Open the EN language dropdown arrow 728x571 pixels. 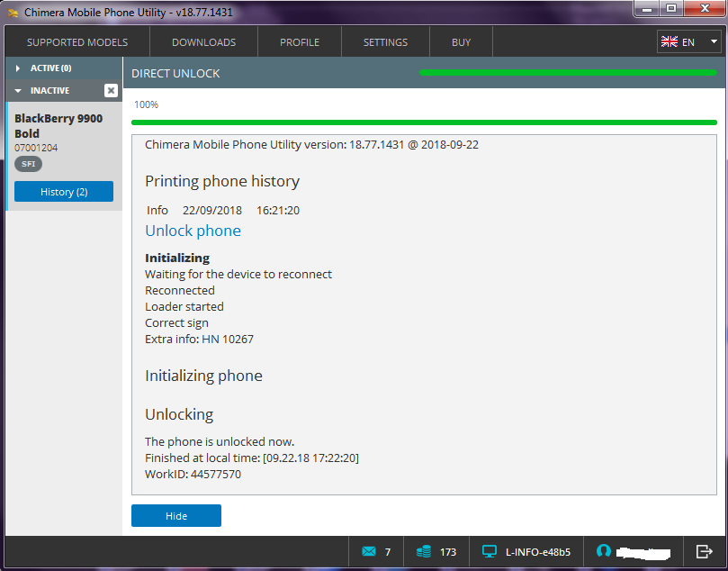pyautogui.click(x=714, y=41)
